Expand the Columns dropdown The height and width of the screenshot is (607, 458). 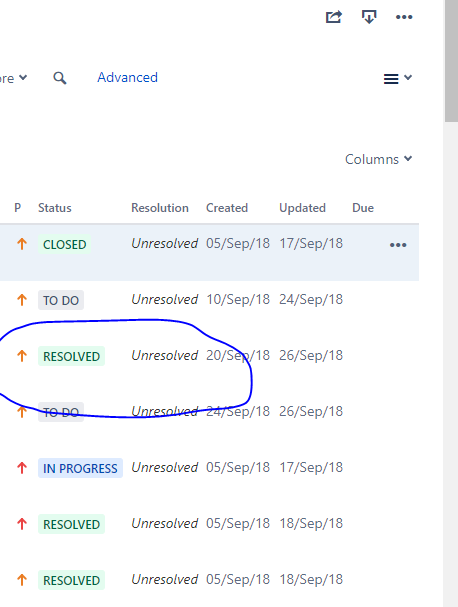pyautogui.click(x=378, y=159)
